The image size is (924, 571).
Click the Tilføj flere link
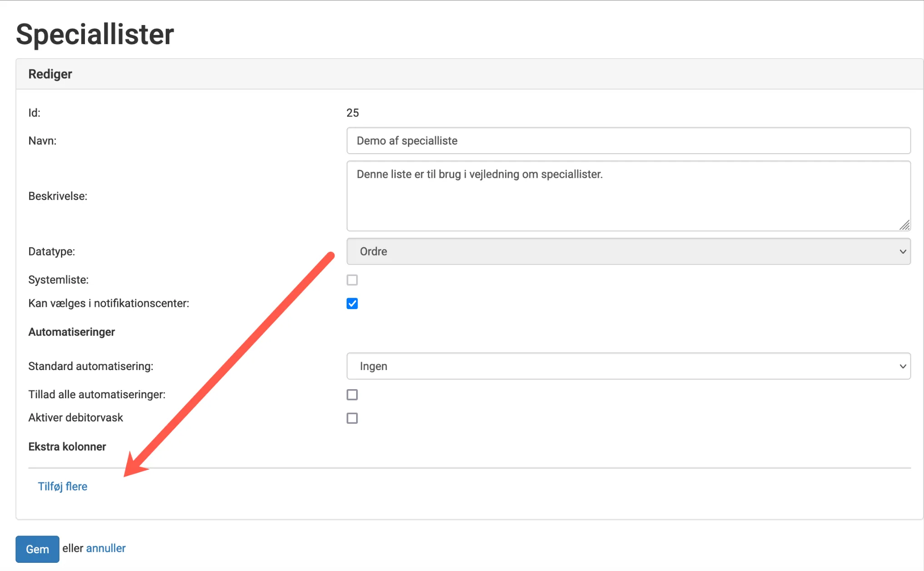pos(63,486)
